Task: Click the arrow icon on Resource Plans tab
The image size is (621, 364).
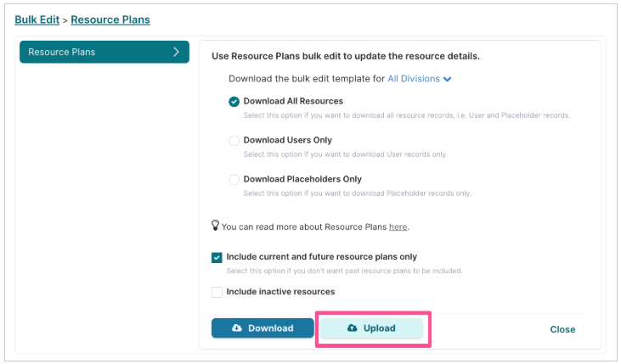Action: (176, 52)
